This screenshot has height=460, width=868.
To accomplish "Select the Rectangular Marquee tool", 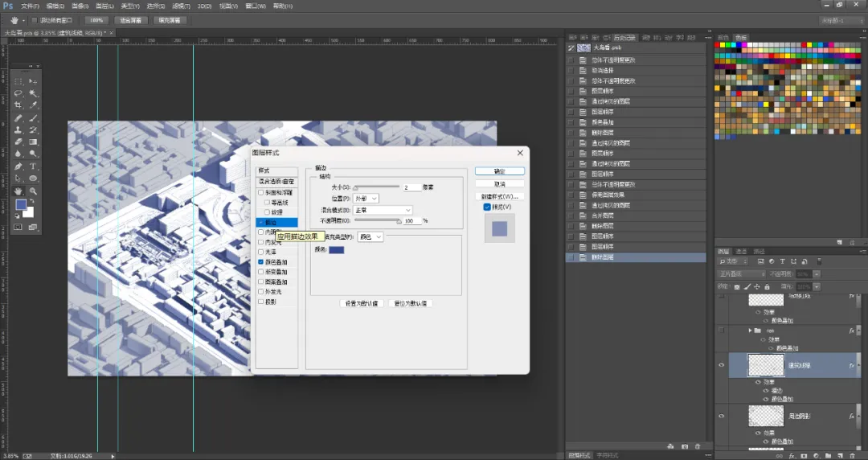I will pos(18,81).
